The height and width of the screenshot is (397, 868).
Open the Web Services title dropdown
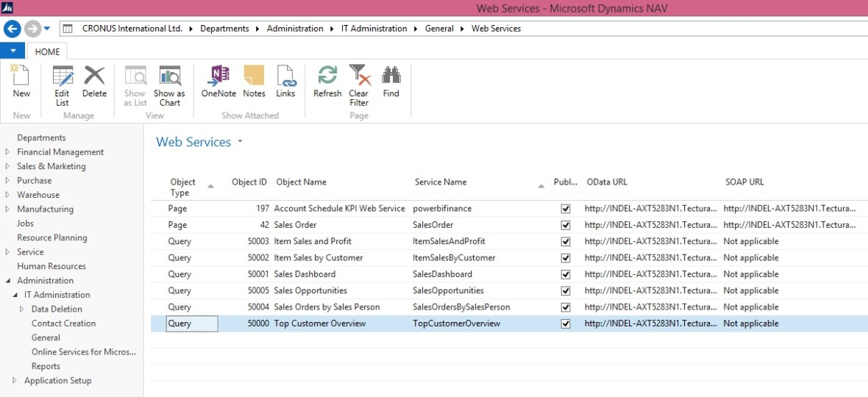(240, 142)
